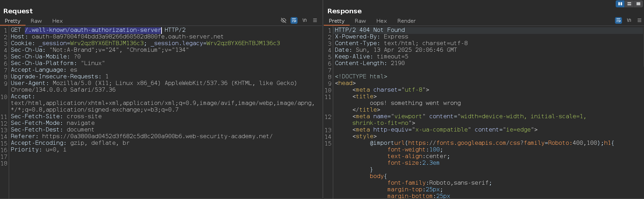Switch to the Request Raw tab
644x199 pixels.
coord(36,21)
